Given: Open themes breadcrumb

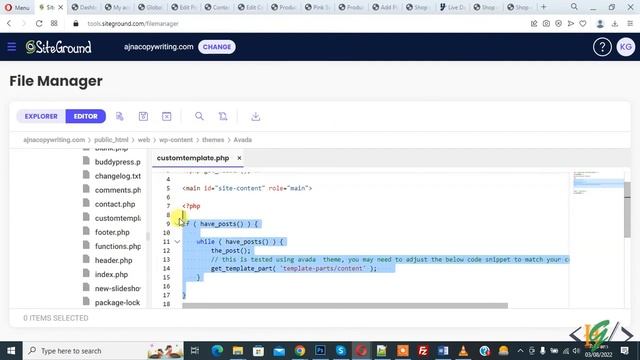Looking at the screenshot, I should (213, 140).
